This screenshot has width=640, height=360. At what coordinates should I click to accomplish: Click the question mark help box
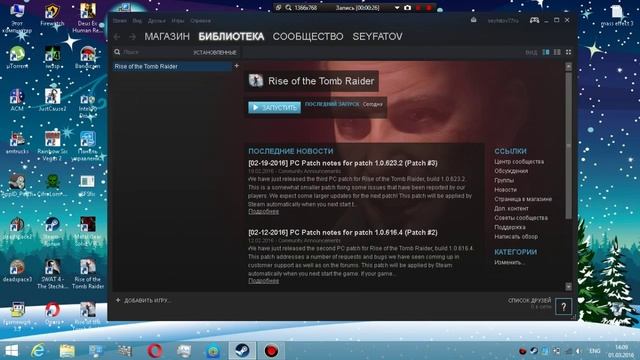[x=563, y=307]
